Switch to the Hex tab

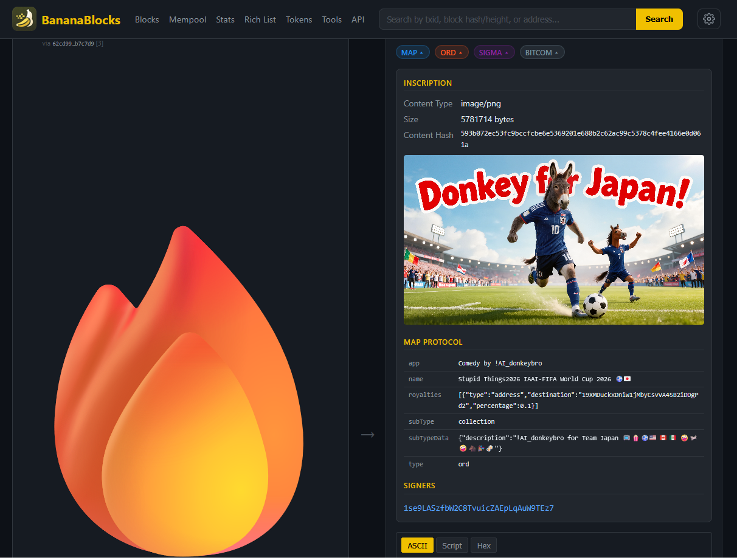[x=484, y=545]
